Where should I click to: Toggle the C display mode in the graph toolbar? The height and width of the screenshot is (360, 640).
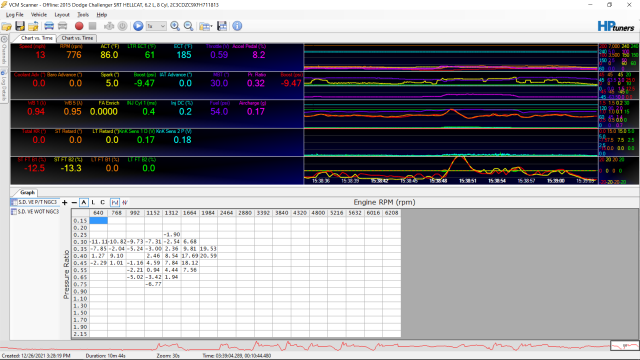(102, 202)
